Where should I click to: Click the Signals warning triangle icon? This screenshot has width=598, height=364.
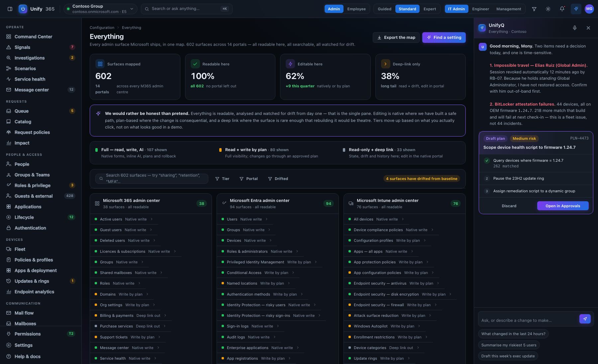tap(9, 47)
